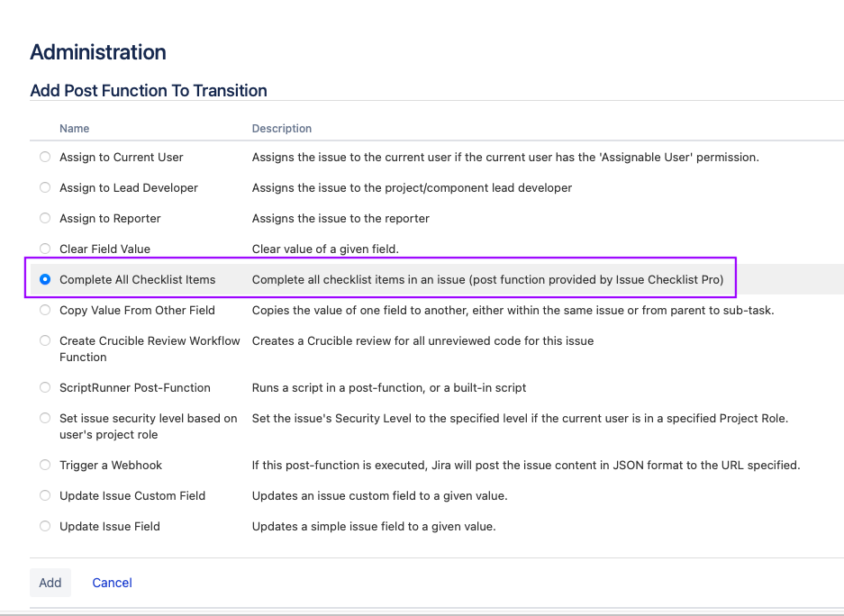This screenshot has height=616, width=844.
Task: Select Complete All Checklist Items radio button
Action: tap(45, 279)
